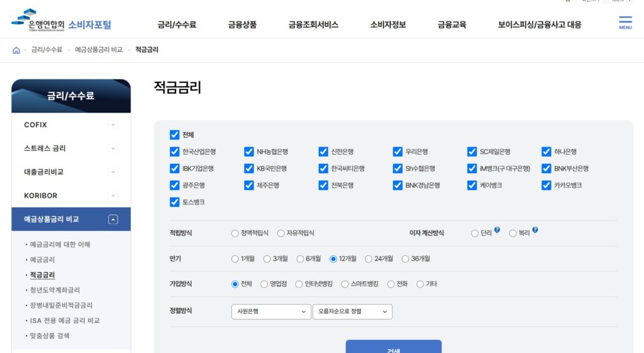644x353 pixels.
Task: Open the 금융교육 top menu
Action: (x=452, y=25)
